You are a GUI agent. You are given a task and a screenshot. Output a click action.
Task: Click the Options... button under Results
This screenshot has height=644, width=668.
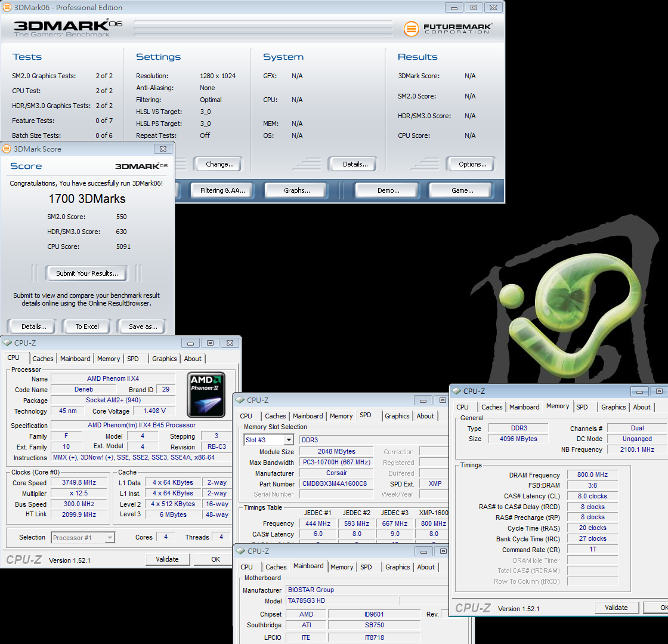pos(472,164)
